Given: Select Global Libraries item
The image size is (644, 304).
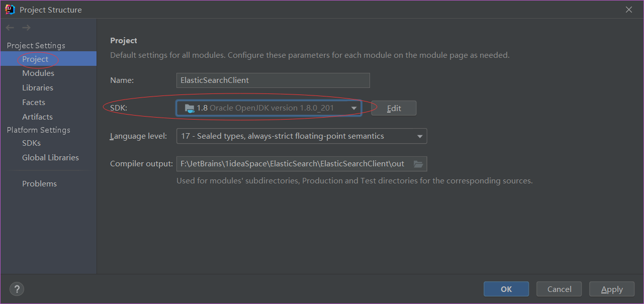Looking at the screenshot, I should point(50,158).
